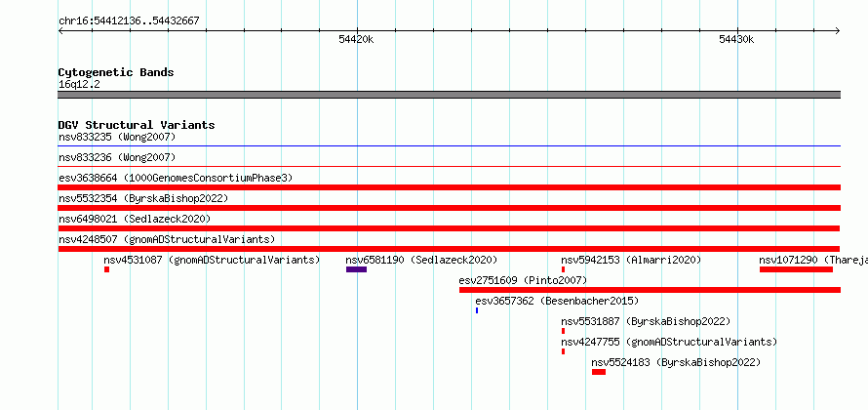Click nsv5524183 (ByrskaBishop2022) label
This screenshot has width=868, height=410.
[676, 362]
